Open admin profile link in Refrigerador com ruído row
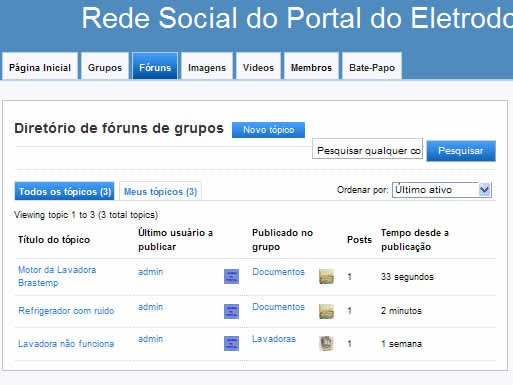 (x=151, y=307)
